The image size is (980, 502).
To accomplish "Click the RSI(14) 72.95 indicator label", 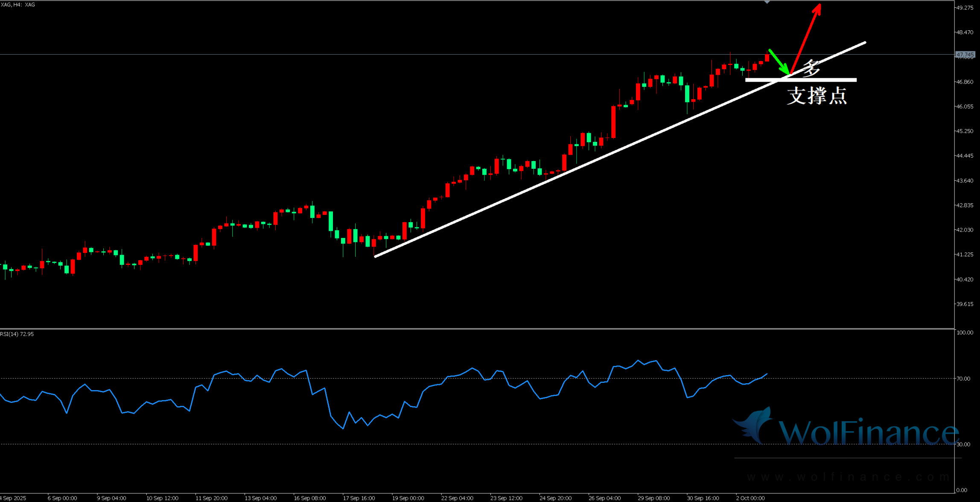I will [17, 334].
